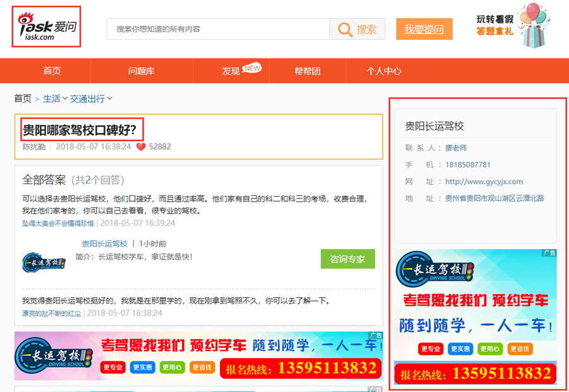Image resolution: width=569 pixels, height=392 pixels.
Task: Click the question timestamp 2018-05-07 16:38:24 under the title
Action: tap(94, 147)
